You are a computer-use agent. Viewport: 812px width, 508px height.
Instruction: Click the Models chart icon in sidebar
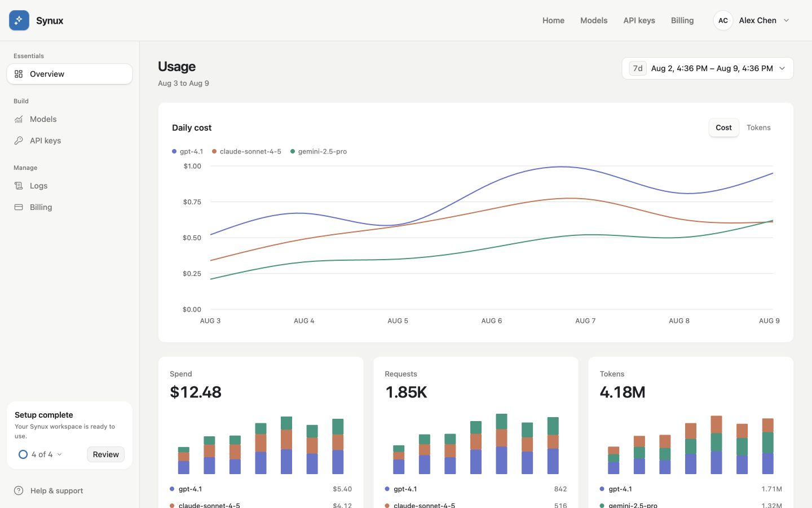tap(19, 119)
